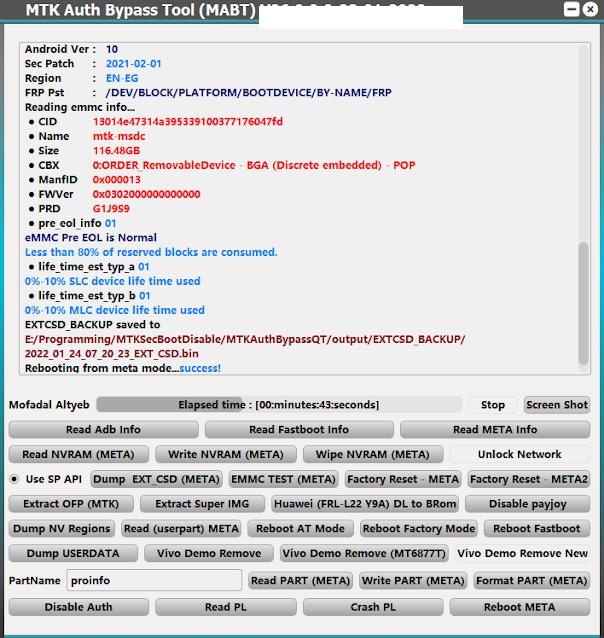Click Read Fastboot Info
Screen dimensions: 604x638
299,430
